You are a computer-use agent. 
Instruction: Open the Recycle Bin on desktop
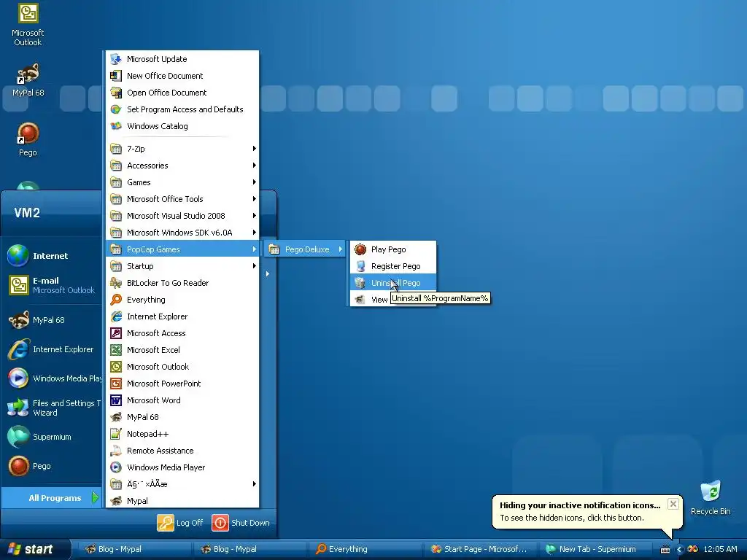(711, 498)
